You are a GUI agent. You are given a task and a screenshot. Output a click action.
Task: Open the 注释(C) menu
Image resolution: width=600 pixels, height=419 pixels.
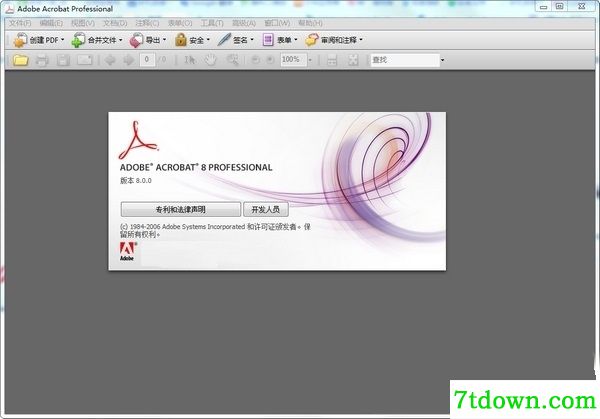click(x=147, y=23)
